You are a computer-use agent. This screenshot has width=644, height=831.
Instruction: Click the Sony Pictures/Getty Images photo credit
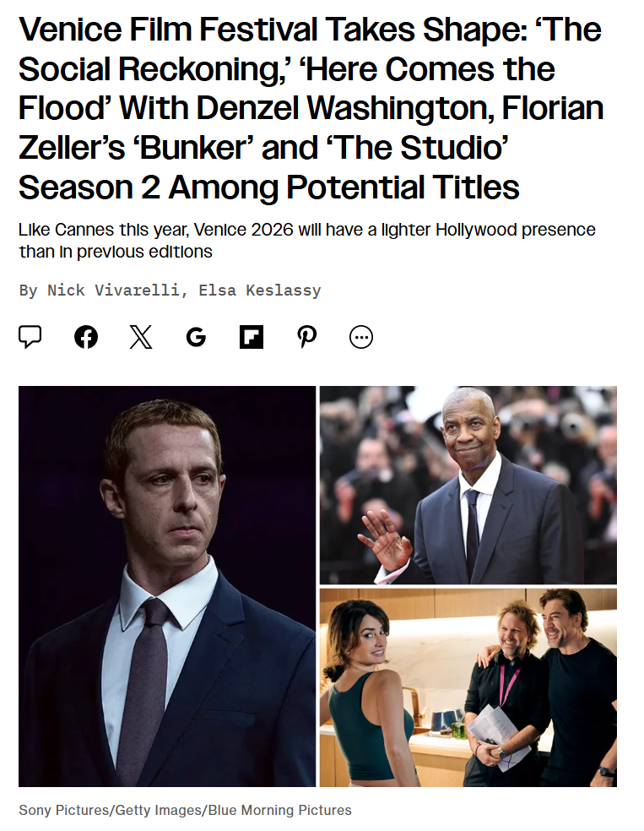pyautogui.click(x=185, y=811)
